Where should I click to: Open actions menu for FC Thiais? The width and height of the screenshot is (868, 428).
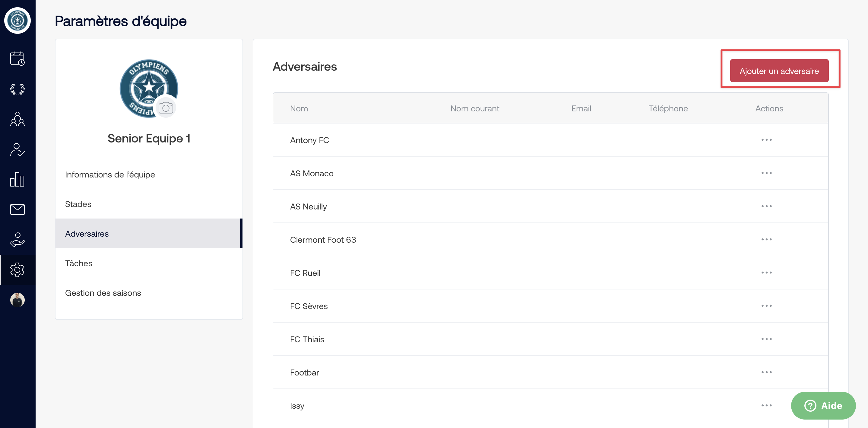point(766,339)
